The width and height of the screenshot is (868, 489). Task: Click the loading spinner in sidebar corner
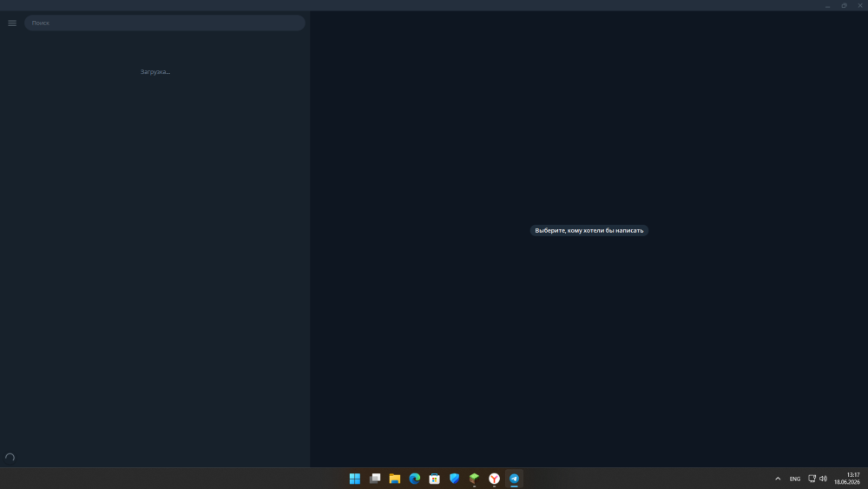click(10, 458)
